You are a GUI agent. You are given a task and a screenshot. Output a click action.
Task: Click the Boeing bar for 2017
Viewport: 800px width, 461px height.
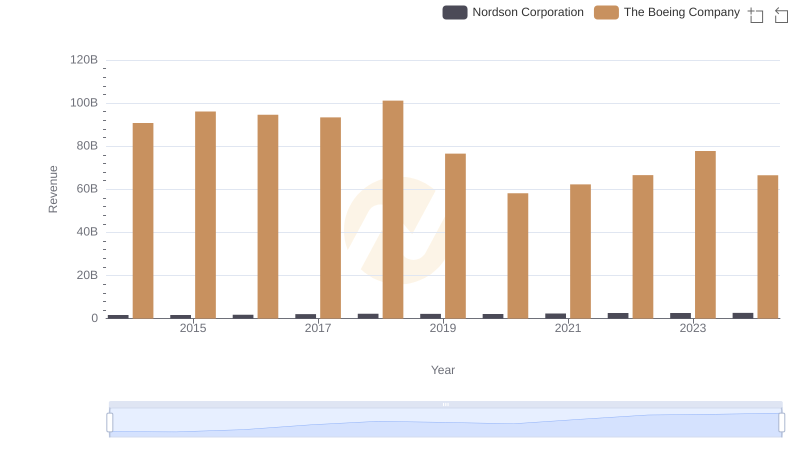330,218
